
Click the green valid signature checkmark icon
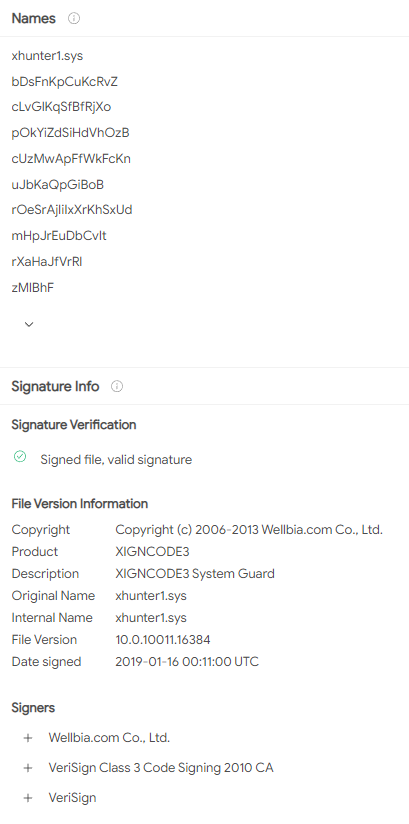pyautogui.click(x=20, y=457)
